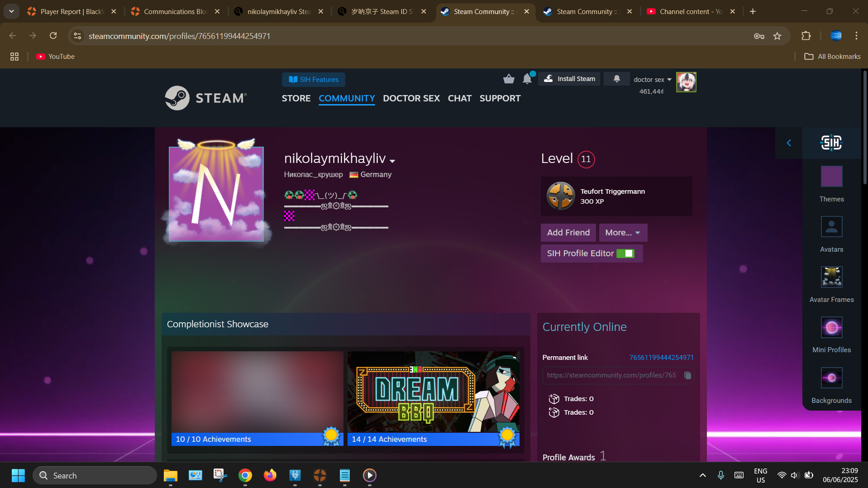Click the SIH Features button

pyautogui.click(x=313, y=80)
